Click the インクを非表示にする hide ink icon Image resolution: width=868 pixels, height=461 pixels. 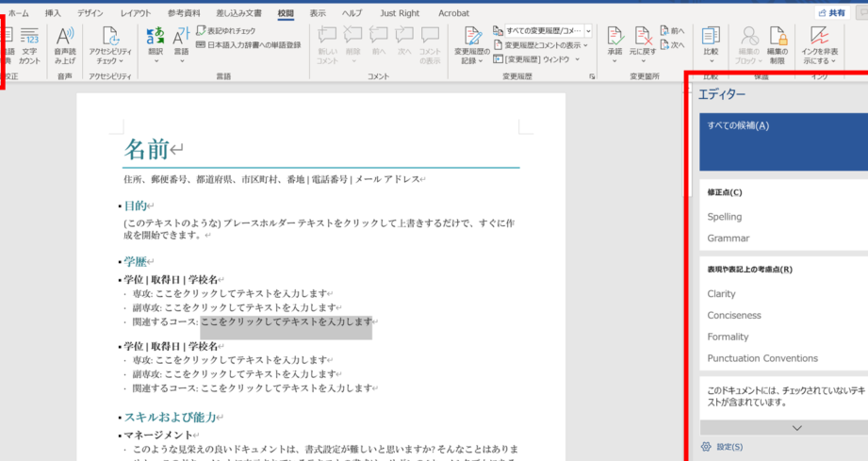(x=819, y=37)
